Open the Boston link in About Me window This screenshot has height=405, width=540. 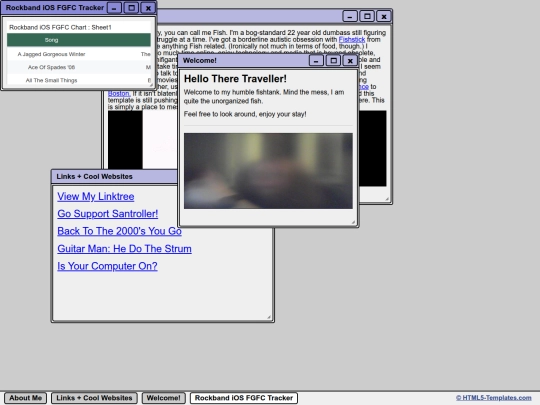(x=119, y=93)
